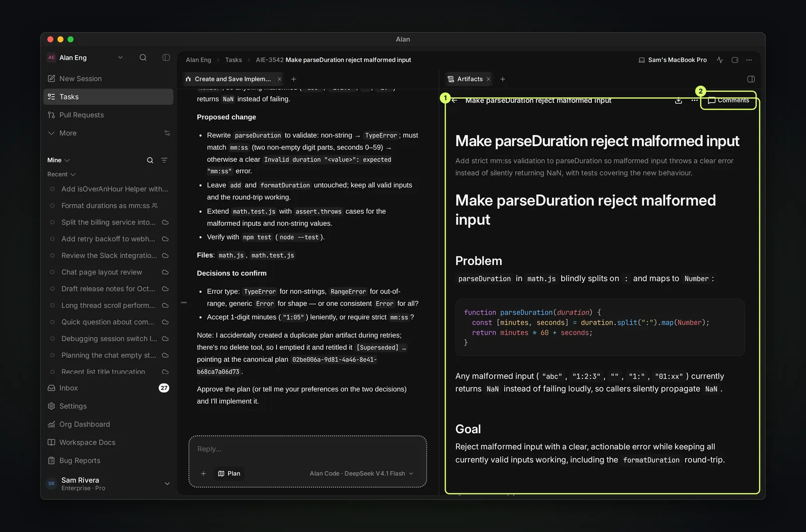Open Settings
Viewport: 806px width, 532px height.
(108, 406)
